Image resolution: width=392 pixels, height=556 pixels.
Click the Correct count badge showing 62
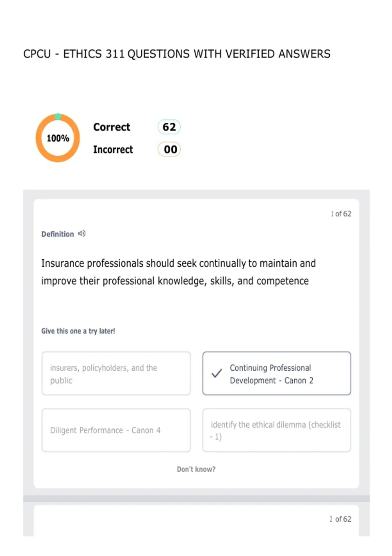point(169,127)
